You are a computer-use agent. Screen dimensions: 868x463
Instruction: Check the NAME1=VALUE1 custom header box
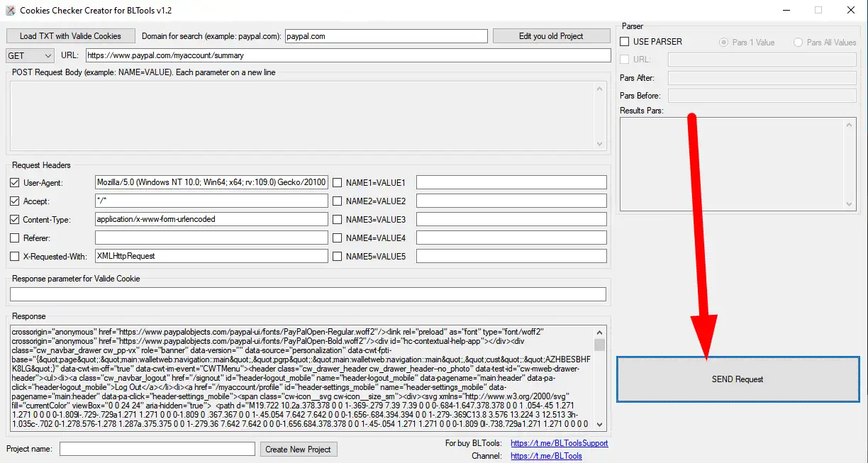[x=338, y=183]
